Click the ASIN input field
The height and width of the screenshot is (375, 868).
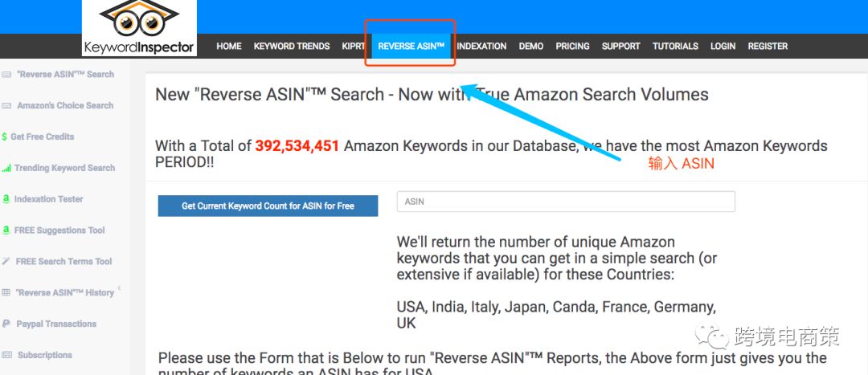[566, 202]
